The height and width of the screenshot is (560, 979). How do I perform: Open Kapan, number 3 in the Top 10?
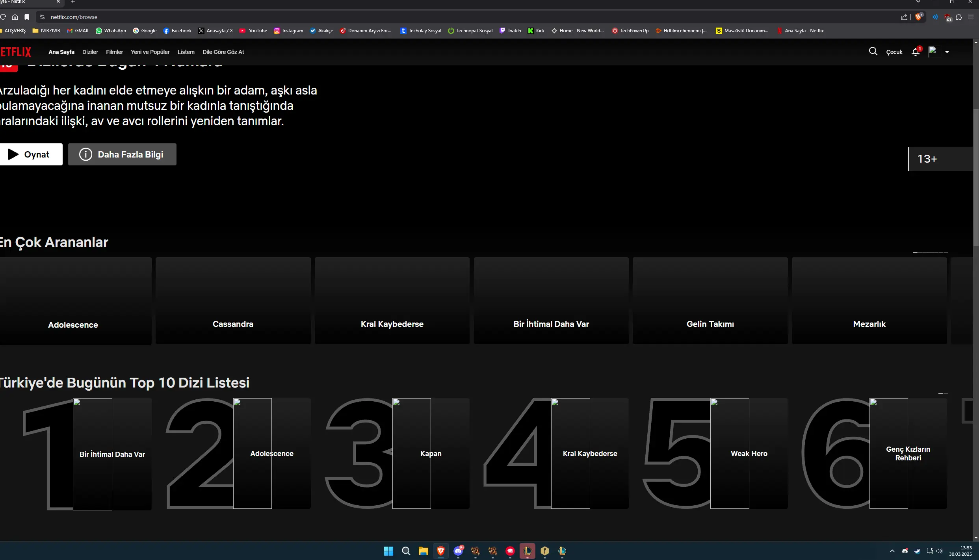tap(431, 453)
